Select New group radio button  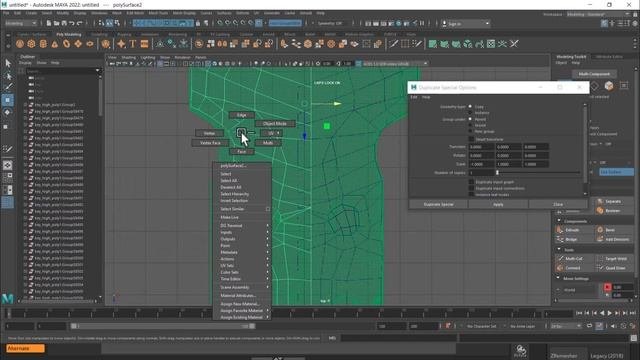(470, 131)
